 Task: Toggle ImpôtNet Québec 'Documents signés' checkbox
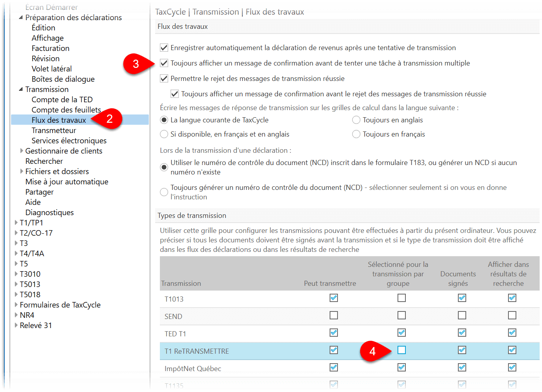click(x=462, y=368)
